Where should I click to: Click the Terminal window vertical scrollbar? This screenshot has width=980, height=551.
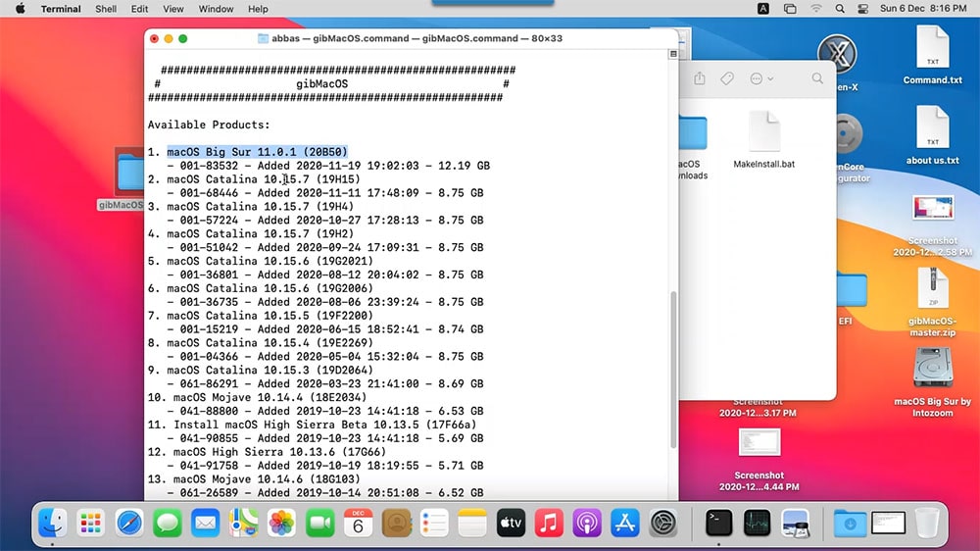point(673,369)
